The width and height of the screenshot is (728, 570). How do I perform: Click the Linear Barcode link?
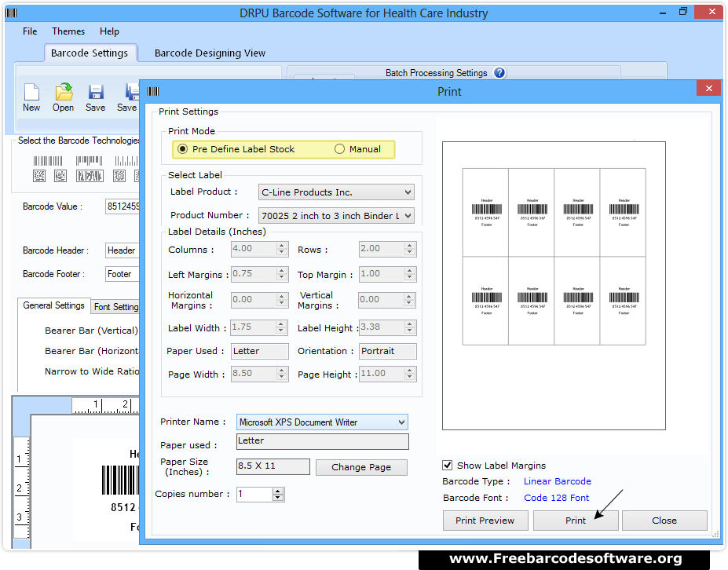coord(557,481)
